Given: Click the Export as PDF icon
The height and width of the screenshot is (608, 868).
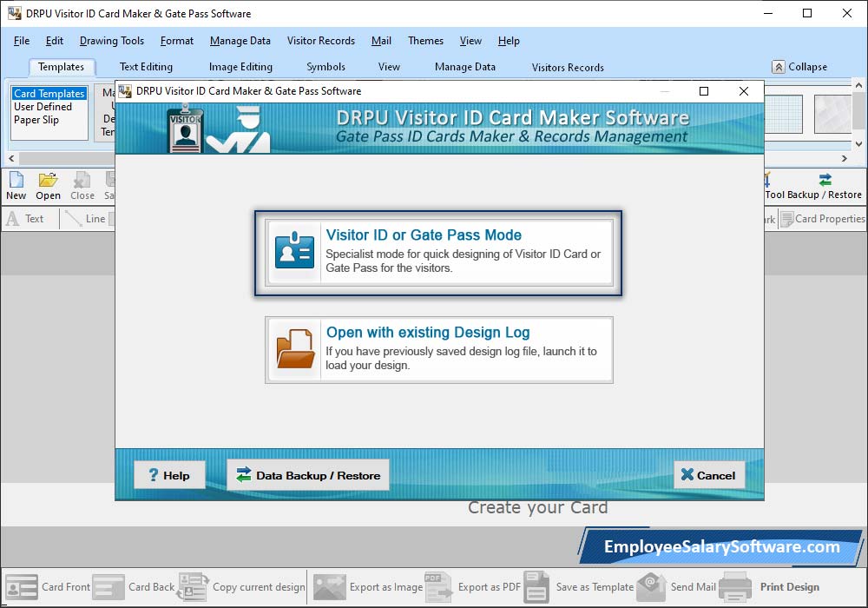Looking at the screenshot, I should click(438, 587).
